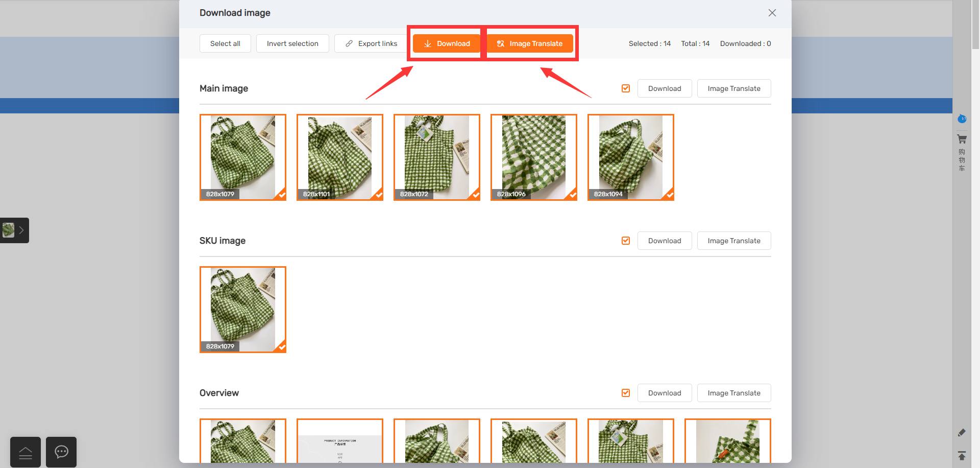Click the back-to-top arrow icon

(962, 455)
